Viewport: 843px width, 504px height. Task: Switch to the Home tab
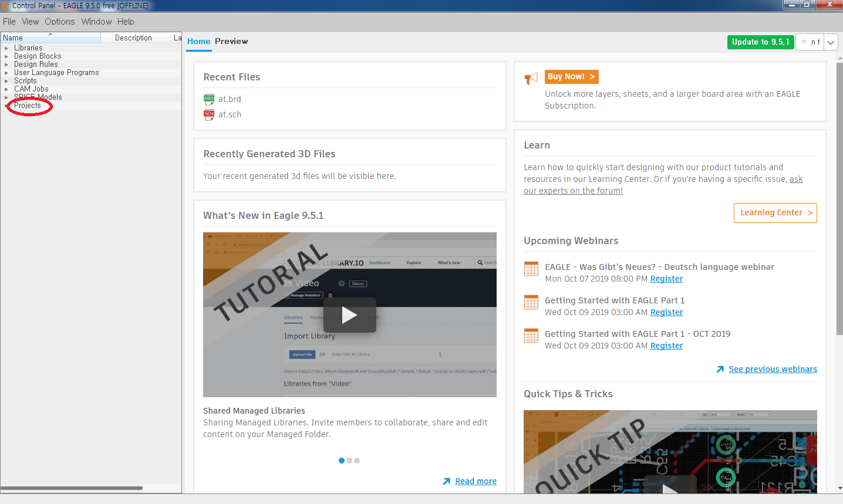pos(199,42)
